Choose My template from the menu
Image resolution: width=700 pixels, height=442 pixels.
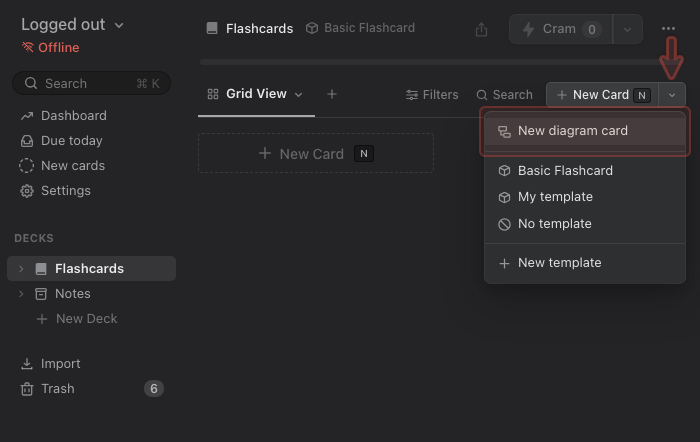555,197
